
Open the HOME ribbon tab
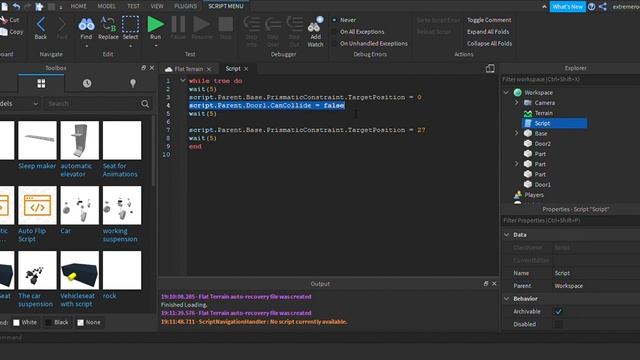point(78,6)
